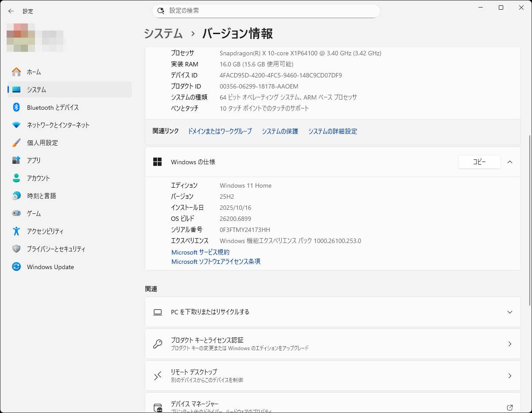Click the システム breadcrumb link
Viewport: 532px width, 413px height.
[163, 34]
